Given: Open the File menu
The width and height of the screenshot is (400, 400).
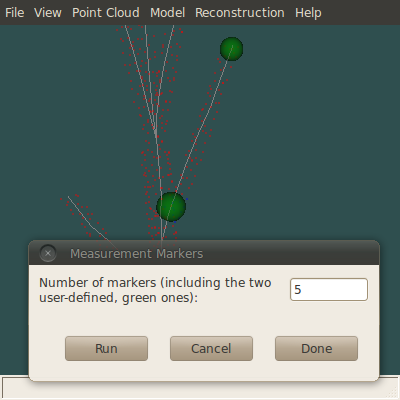Looking at the screenshot, I should pyautogui.click(x=15, y=13).
